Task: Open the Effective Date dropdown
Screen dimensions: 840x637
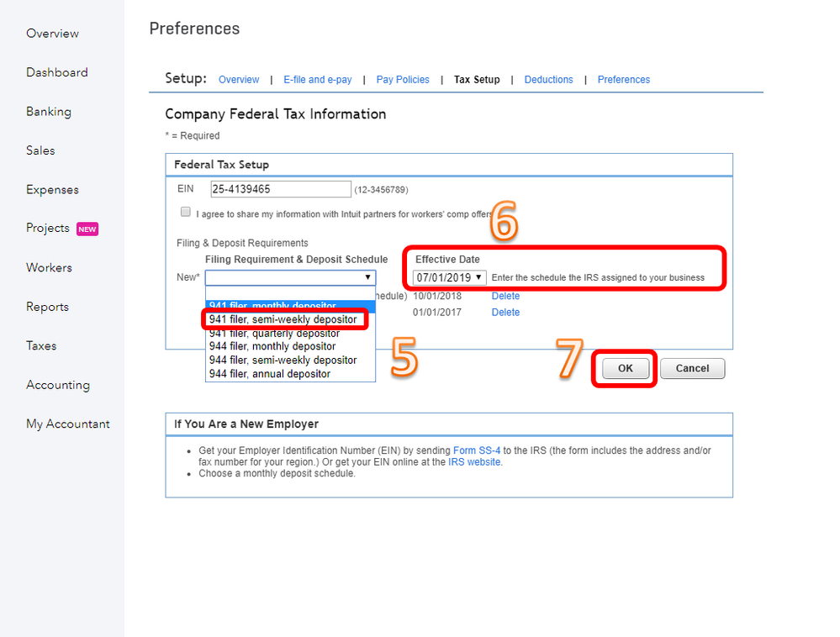Action: tap(450, 277)
